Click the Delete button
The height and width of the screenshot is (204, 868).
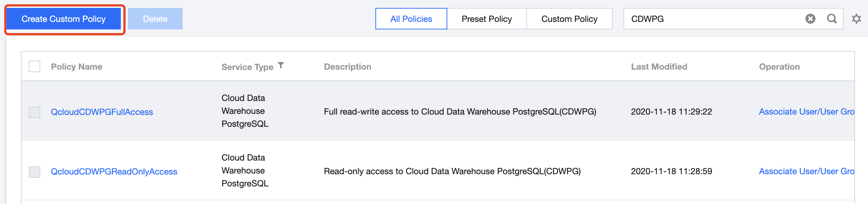coord(155,19)
